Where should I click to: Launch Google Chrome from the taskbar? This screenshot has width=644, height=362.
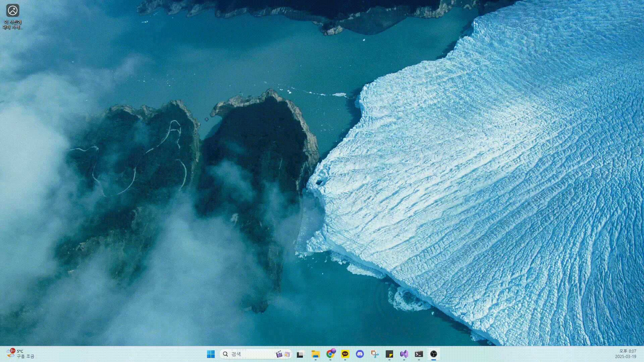coord(330,354)
